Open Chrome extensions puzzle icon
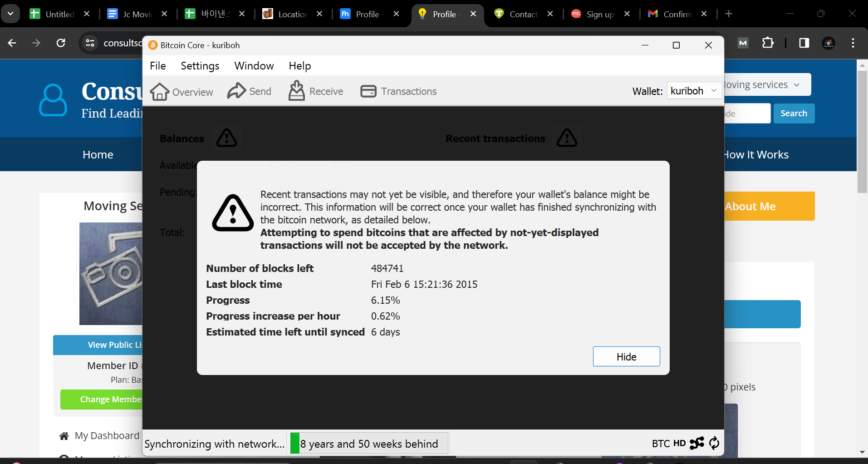 768,43
